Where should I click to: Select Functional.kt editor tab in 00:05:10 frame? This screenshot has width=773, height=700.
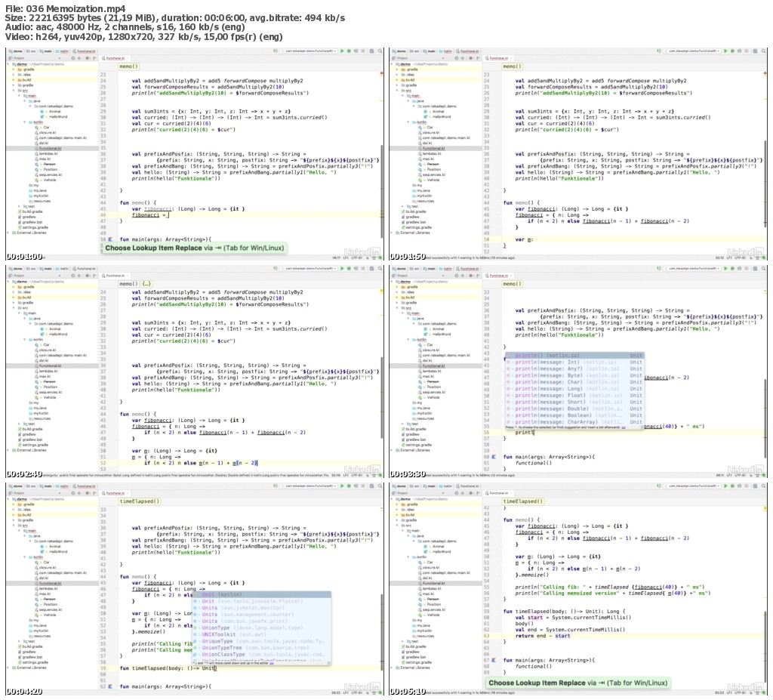pos(498,493)
